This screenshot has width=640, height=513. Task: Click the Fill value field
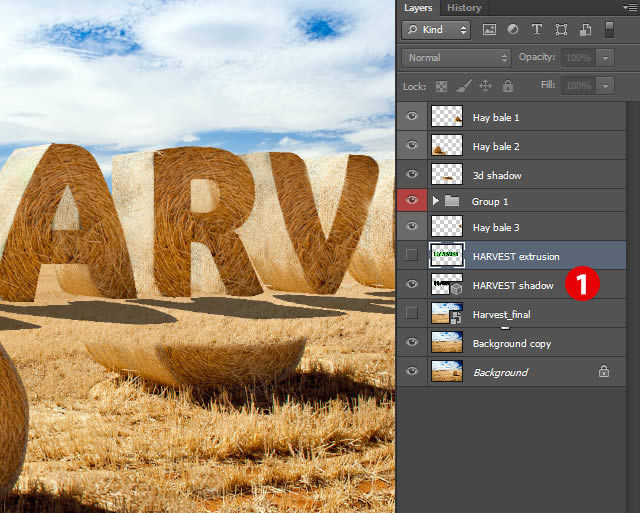(578, 86)
